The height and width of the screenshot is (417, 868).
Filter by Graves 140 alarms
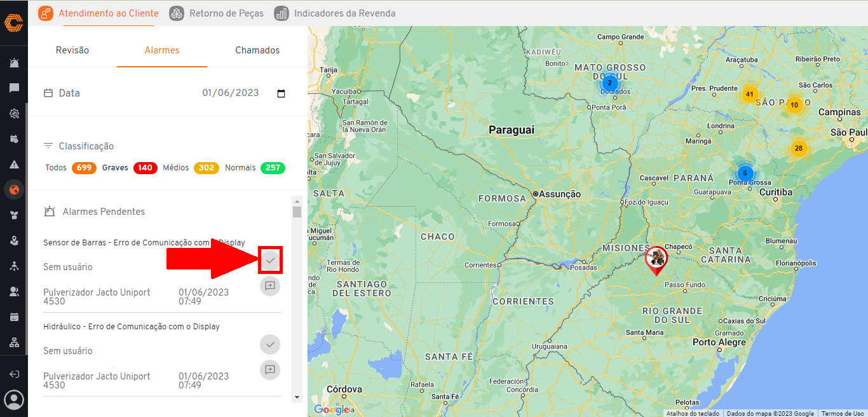(x=130, y=168)
